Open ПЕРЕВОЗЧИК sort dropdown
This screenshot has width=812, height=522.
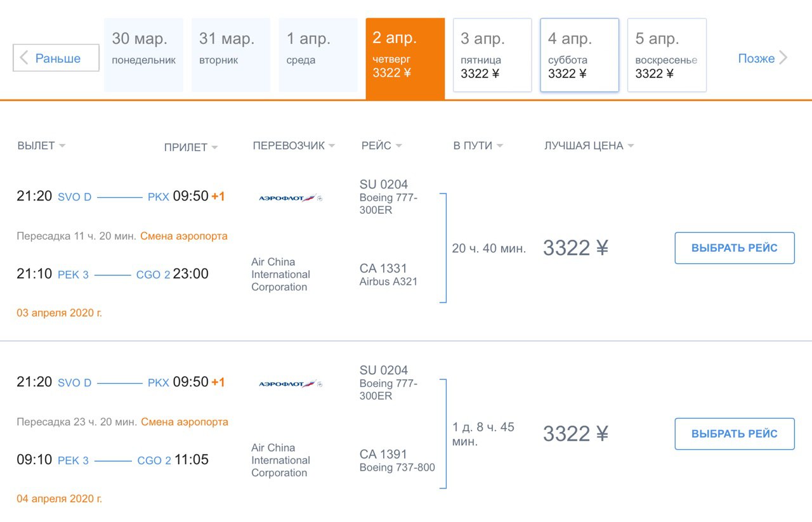pyautogui.click(x=294, y=146)
